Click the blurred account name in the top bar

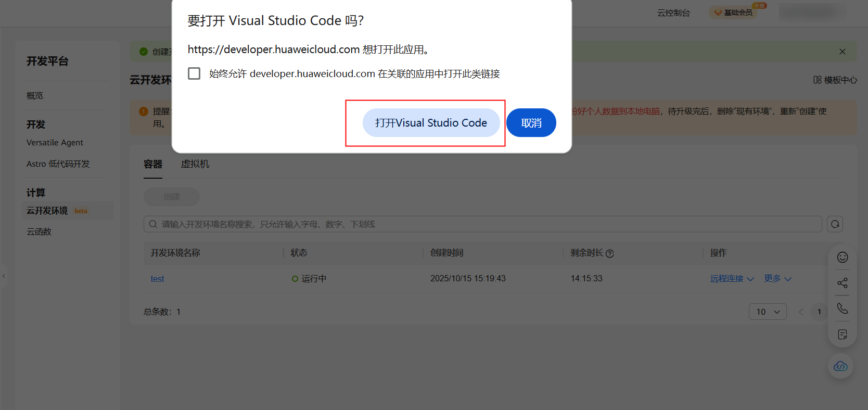812,13
